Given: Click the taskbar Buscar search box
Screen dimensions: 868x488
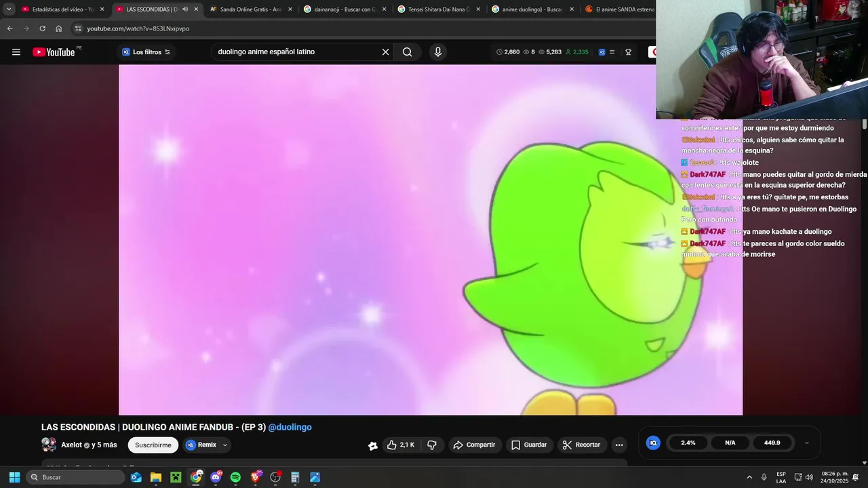Looking at the screenshot, I should coord(76,477).
